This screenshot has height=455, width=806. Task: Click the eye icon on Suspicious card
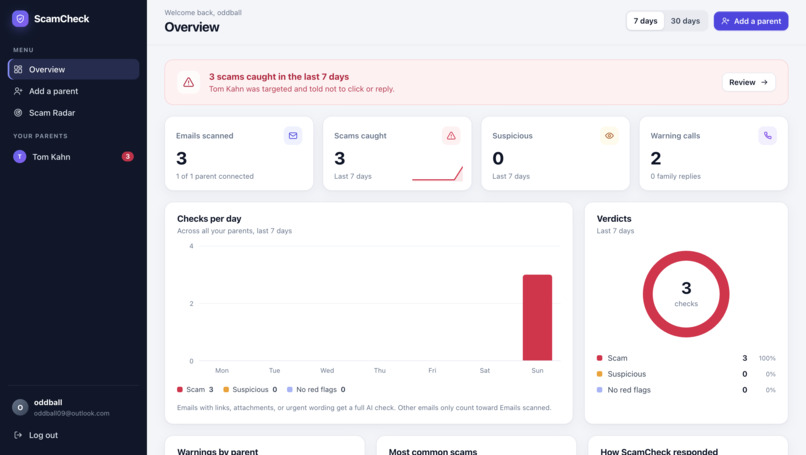pyautogui.click(x=609, y=136)
